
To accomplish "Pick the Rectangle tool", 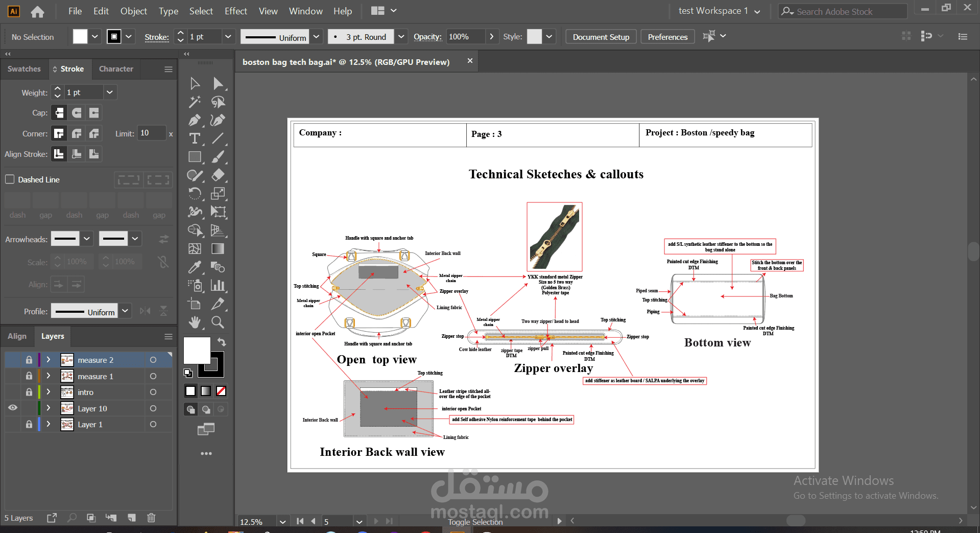I will tap(195, 157).
